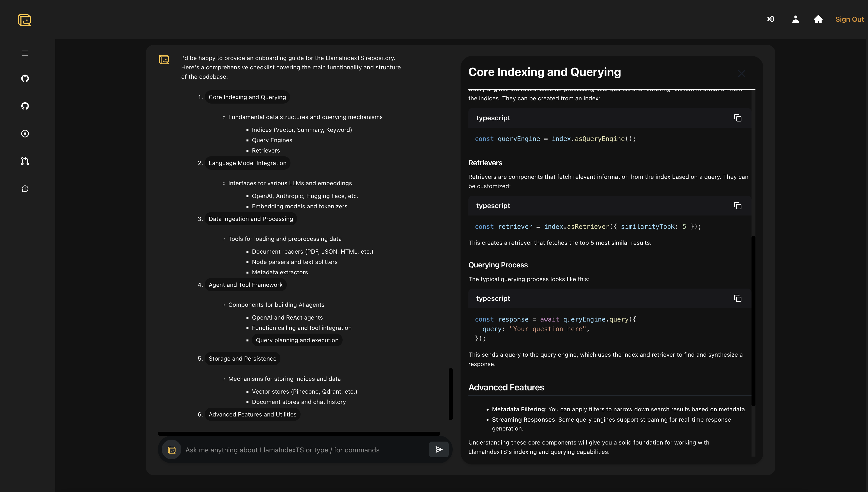This screenshot has width=868, height=492.
Task: Open the Query planning and execution chip
Action: tap(297, 340)
